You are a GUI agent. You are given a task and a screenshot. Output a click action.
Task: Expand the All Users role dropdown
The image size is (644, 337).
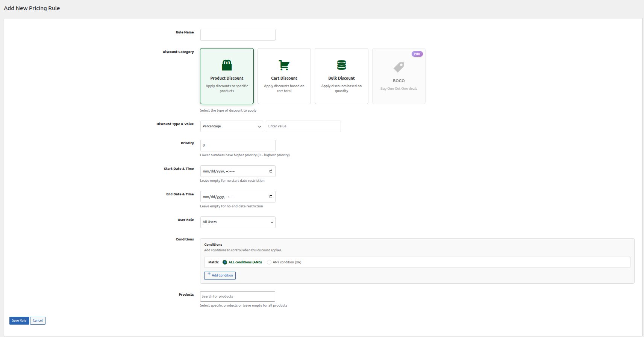click(238, 222)
